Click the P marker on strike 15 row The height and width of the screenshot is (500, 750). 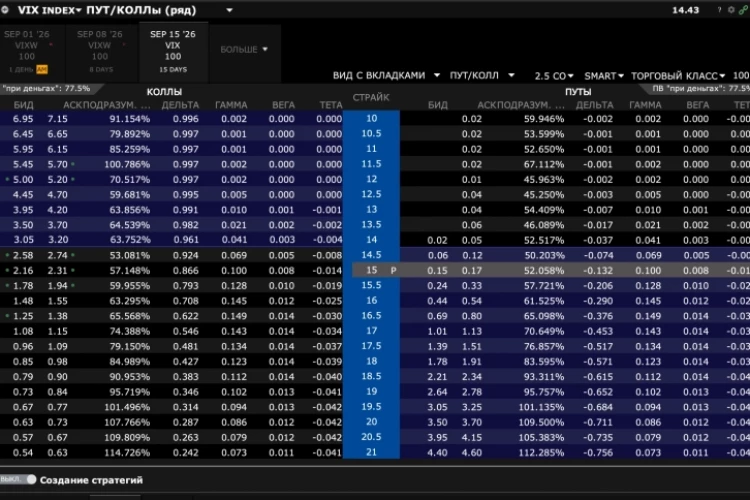point(393,270)
